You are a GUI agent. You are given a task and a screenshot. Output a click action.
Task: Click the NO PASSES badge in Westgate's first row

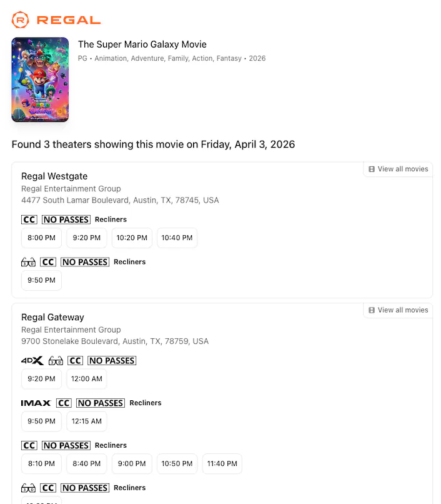66,219
